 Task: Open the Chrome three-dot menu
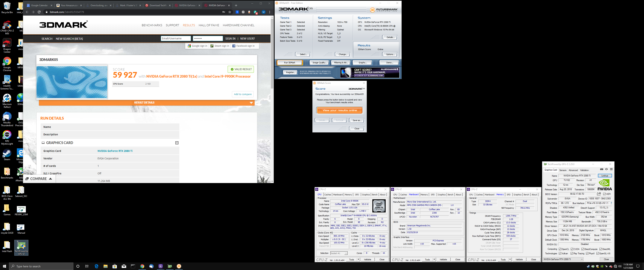[270, 12]
